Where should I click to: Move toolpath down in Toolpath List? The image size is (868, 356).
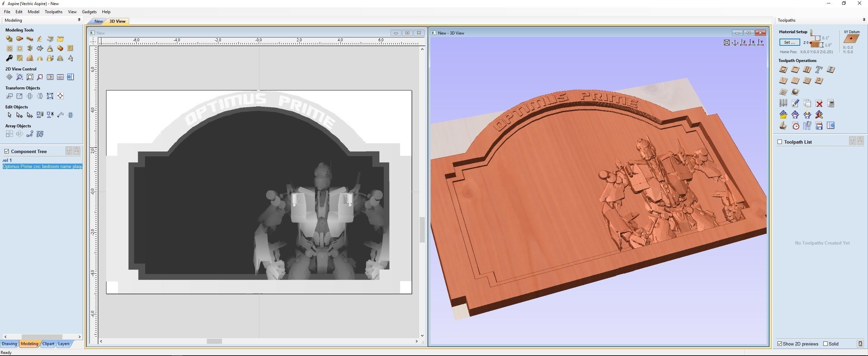point(860,141)
